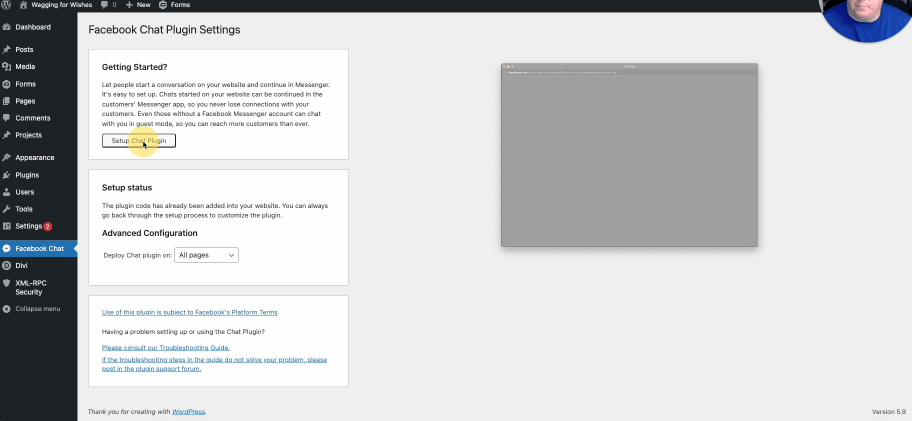
Task: Click the Forms label in admin bar
Action: point(180,5)
